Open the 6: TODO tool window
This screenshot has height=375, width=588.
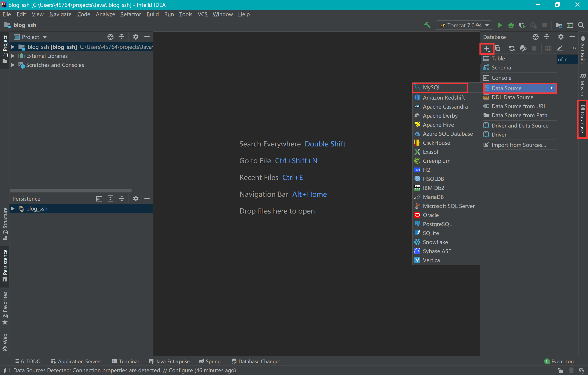[27, 361]
